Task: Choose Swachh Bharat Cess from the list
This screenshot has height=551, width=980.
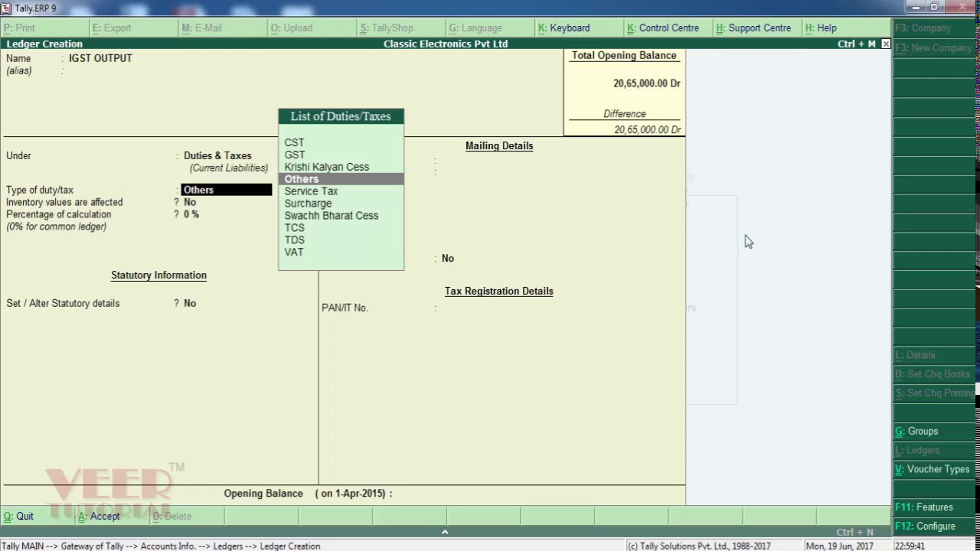Action: (341, 216)
